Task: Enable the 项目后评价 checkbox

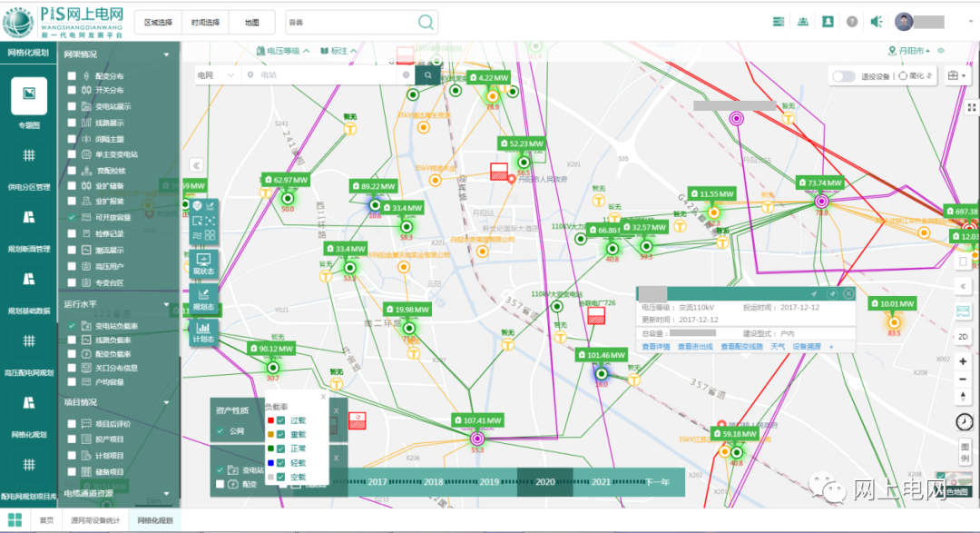Action: [x=72, y=423]
